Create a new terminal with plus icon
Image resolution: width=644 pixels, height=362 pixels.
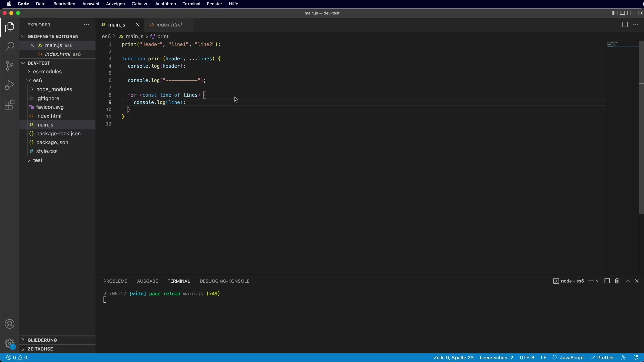[591, 281]
